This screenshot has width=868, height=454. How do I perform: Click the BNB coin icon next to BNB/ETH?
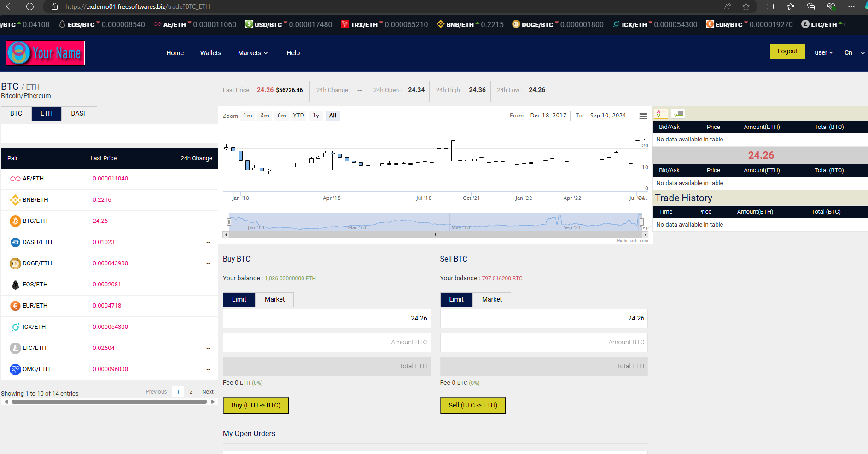pos(15,200)
